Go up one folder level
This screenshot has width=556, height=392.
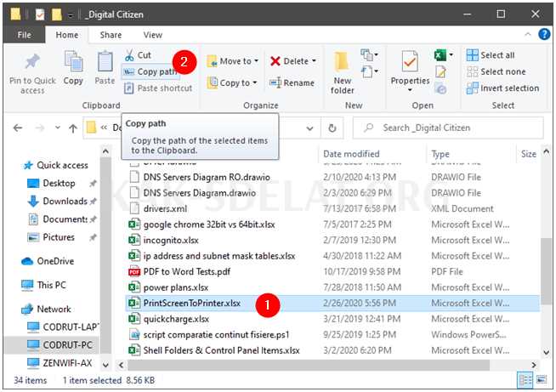(x=73, y=128)
